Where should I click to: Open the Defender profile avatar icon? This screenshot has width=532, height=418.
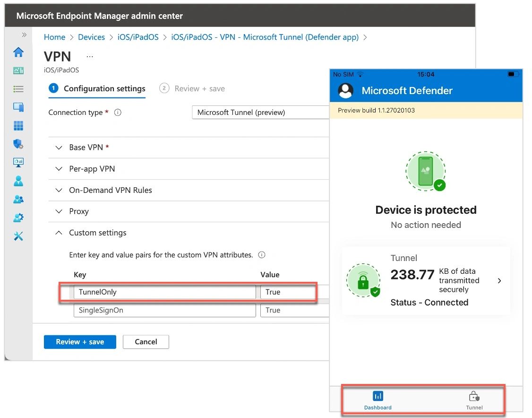pyautogui.click(x=346, y=90)
